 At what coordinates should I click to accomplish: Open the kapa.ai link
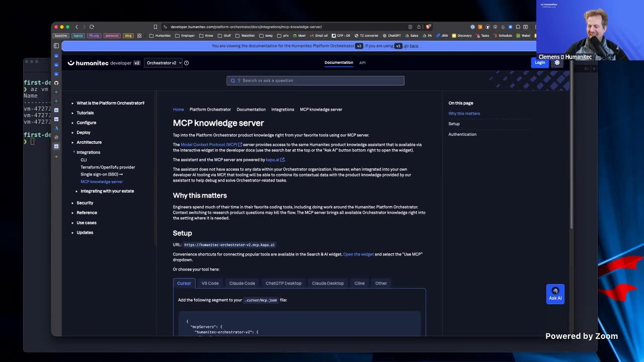(275, 160)
